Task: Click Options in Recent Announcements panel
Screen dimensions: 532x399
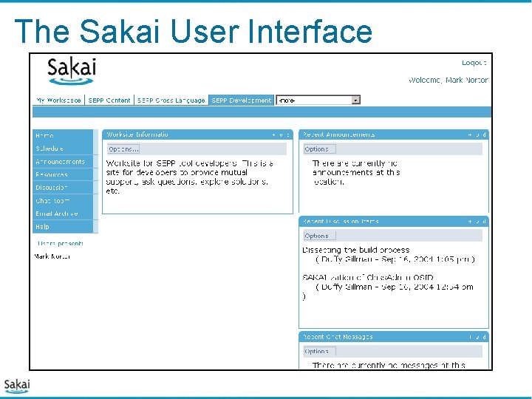Action: (320, 149)
